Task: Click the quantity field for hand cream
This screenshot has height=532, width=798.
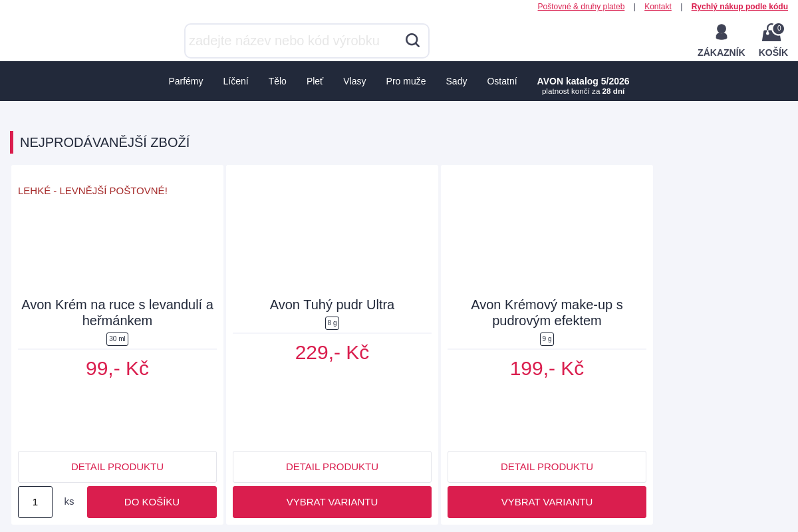Action: coord(35,502)
